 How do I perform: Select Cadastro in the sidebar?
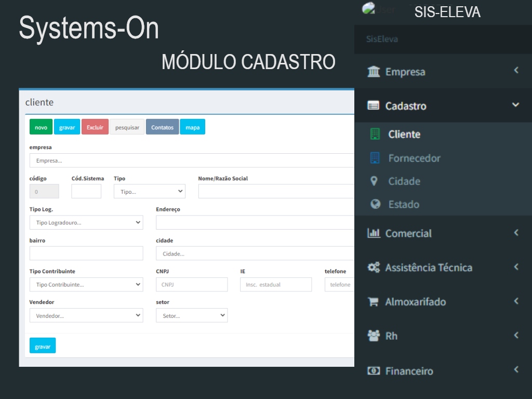click(x=443, y=106)
